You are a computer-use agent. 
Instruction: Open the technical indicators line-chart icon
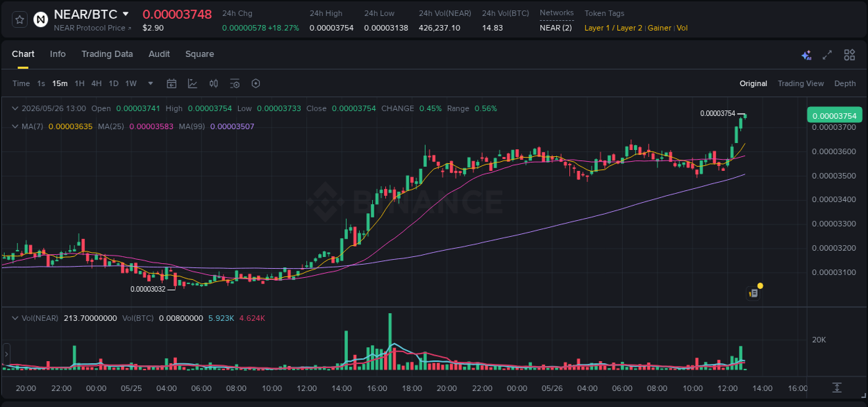pyautogui.click(x=192, y=83)
